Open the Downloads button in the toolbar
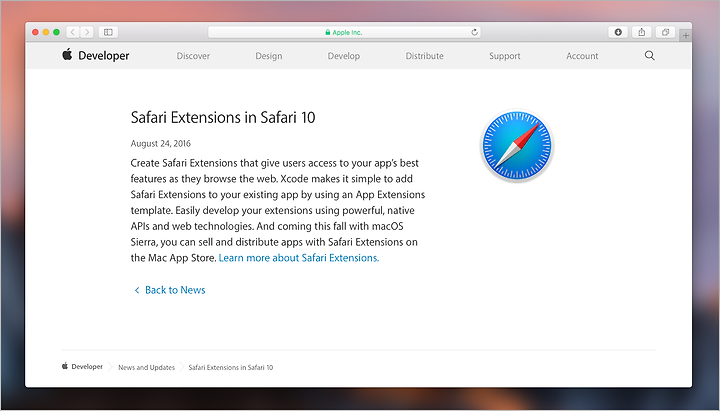The height and width of the screenshot is (411, 720). click(618, 32)
